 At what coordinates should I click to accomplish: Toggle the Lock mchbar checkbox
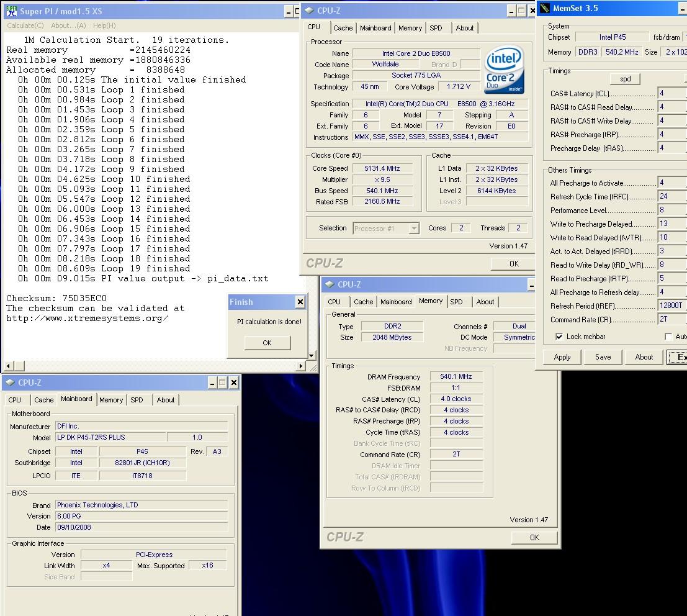(x=559, y=337)
